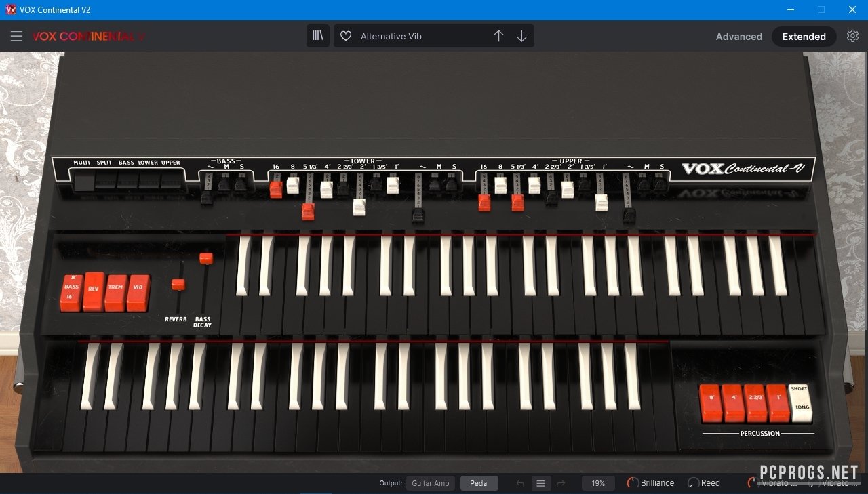Click the Lower 4' white drawbar
The image size is (868, 494).
[327, 189]
